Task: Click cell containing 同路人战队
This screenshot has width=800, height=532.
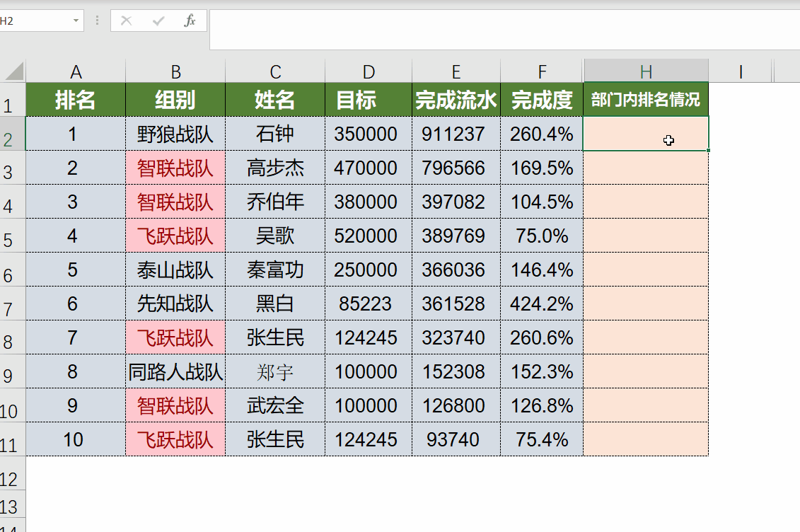Action: [x=175, y=371]
